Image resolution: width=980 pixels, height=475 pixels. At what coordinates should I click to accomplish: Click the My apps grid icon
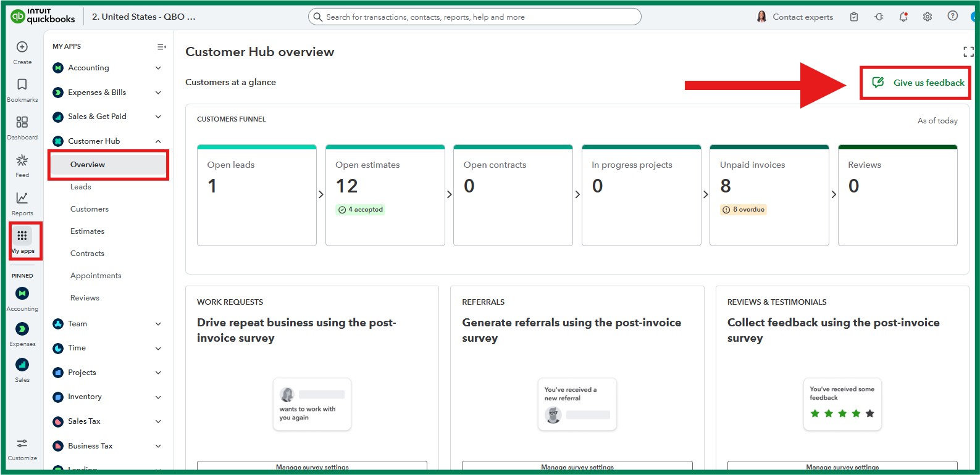[x=22, y=235]
